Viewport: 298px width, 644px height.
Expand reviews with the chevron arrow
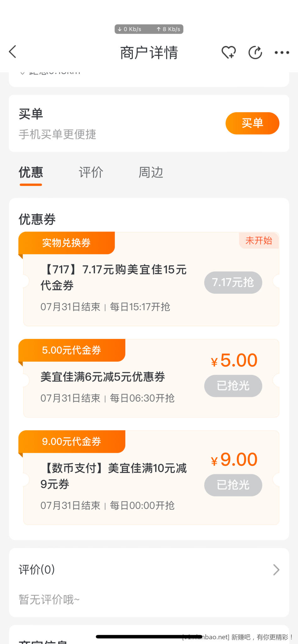click(276, 569)
